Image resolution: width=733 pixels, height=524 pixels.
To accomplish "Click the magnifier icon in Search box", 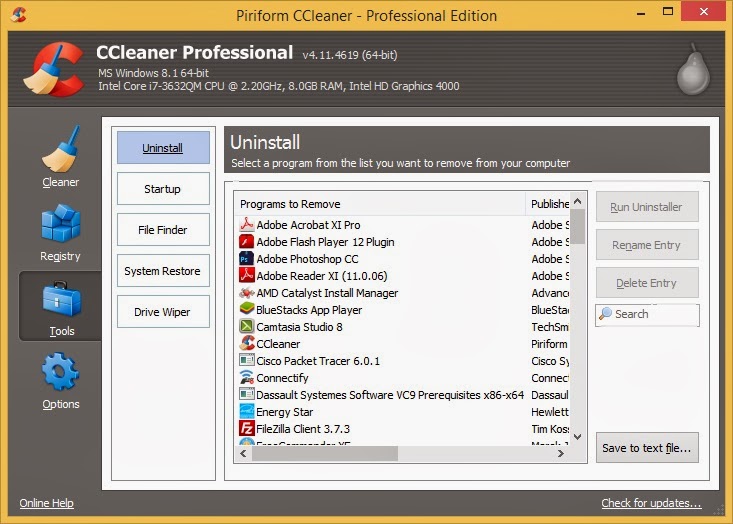I will [x=605, y=313].
